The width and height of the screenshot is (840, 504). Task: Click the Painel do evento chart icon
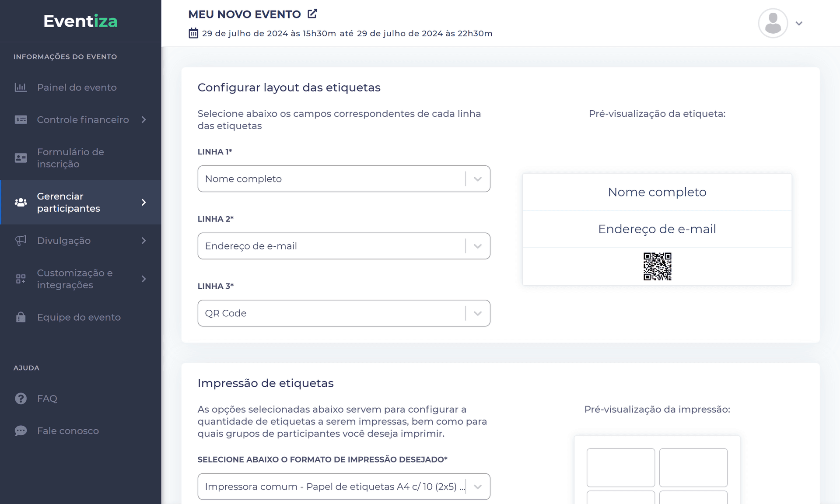tap(21, 87)
